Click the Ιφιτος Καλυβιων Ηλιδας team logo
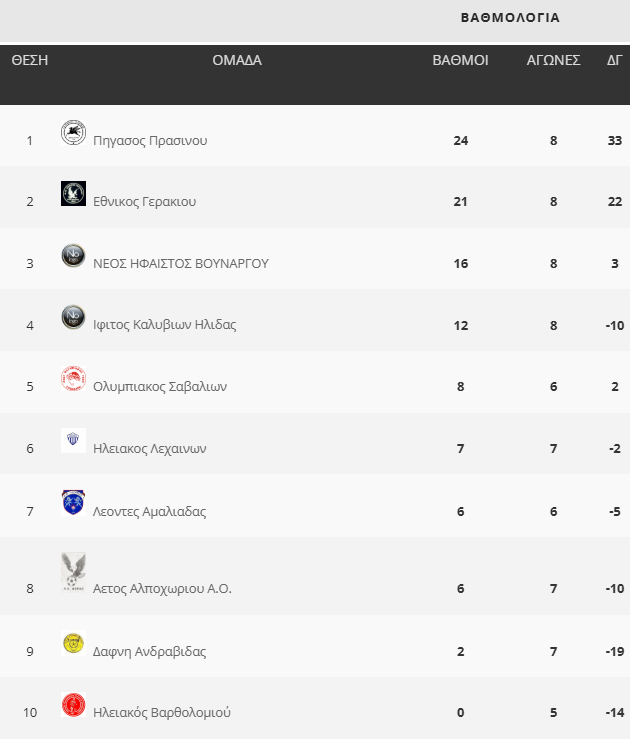 click(73, 317)
